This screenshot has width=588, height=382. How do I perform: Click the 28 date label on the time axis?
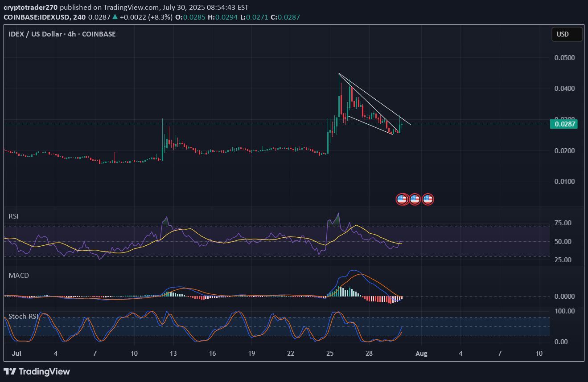pos(369,354)
